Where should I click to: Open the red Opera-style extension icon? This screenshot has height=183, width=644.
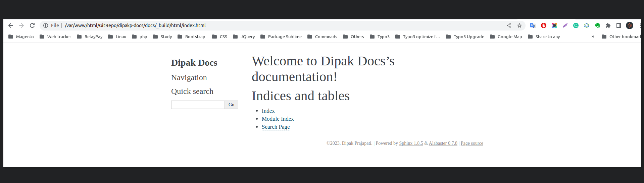(544, 25)
